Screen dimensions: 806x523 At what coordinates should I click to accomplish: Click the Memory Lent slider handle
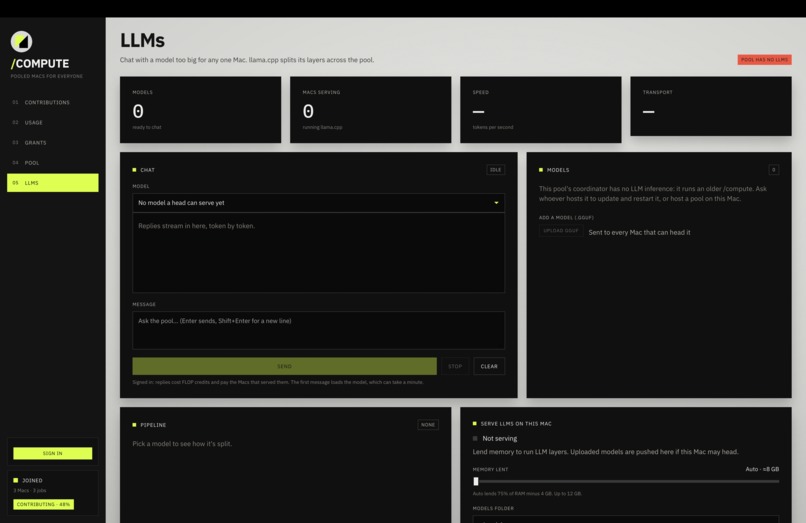[x=476, y=481]
